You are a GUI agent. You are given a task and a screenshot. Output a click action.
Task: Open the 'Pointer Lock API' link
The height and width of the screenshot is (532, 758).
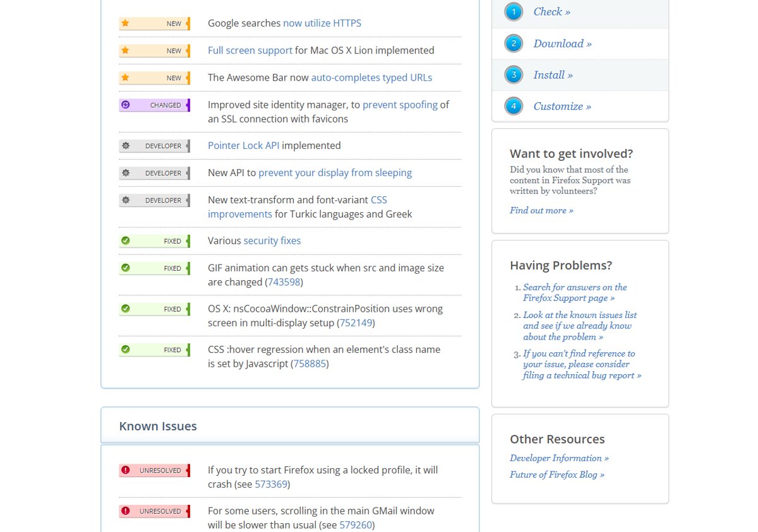pos(243,146)
